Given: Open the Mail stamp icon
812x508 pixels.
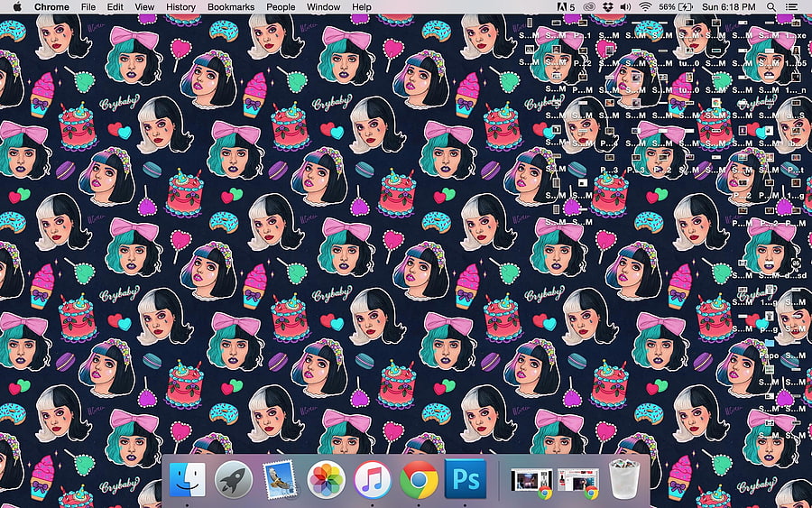Looking at the screenshot, I should [x=280, y=480].
